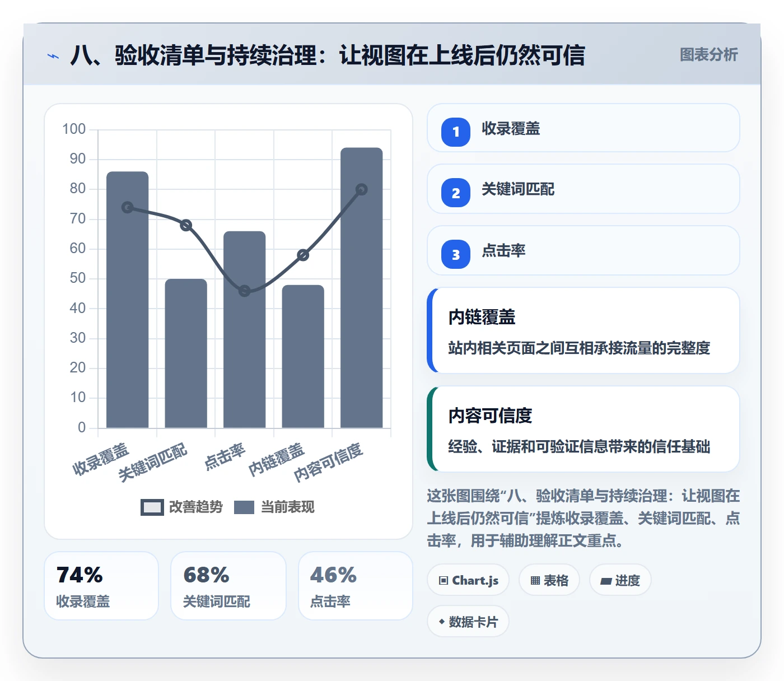Image resolution: width=784 pixels, height=681 pixels.
Task: Select the trend line point above 关键词匹配
Action: [x=186, y=225]
